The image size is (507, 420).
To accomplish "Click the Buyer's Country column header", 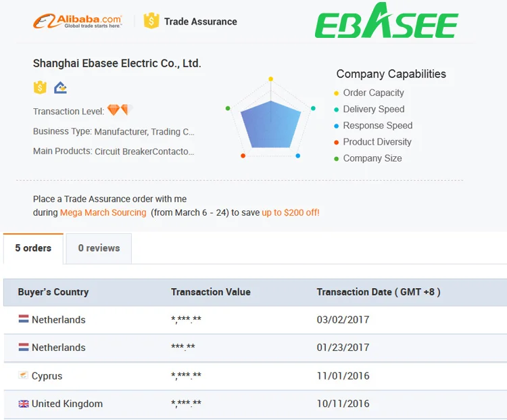I will (x=53, y=292).
